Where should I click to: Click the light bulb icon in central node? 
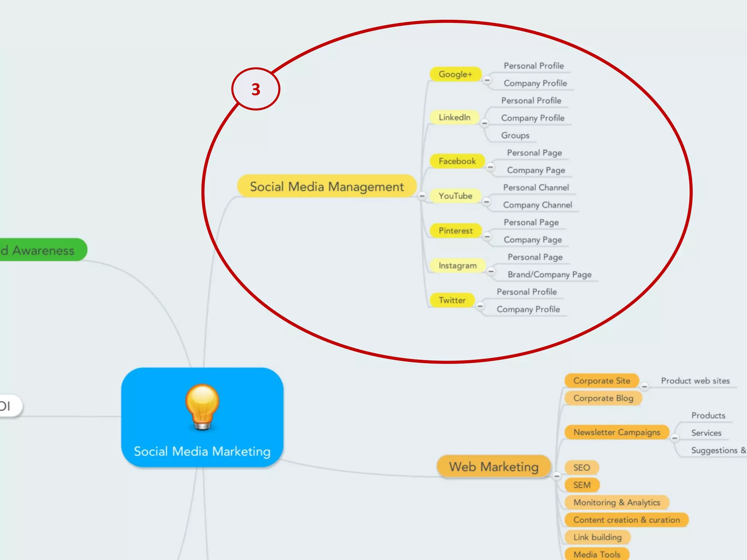pos(202,407)
